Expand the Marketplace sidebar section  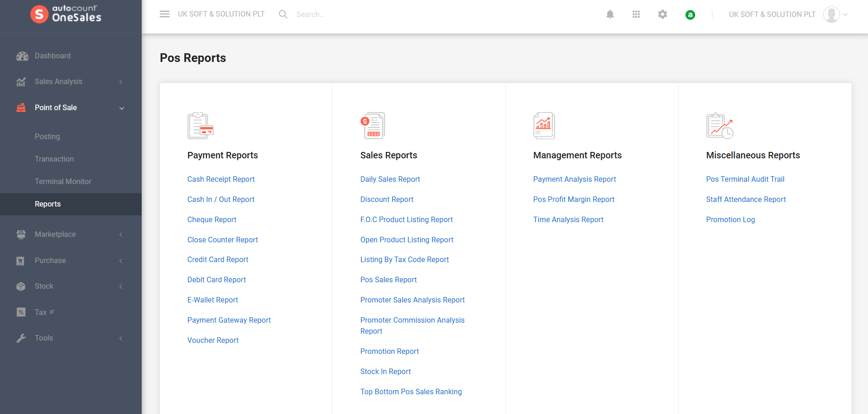click(x=71, y=235)
